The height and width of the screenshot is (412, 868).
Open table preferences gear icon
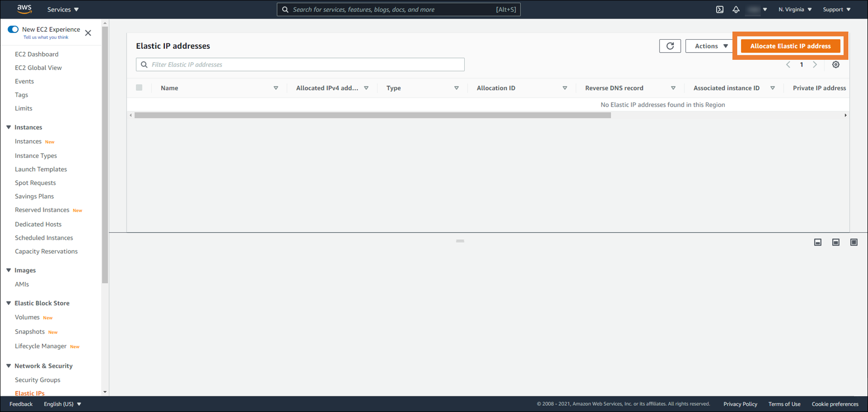pyautogui.click(x=836, y=65)
